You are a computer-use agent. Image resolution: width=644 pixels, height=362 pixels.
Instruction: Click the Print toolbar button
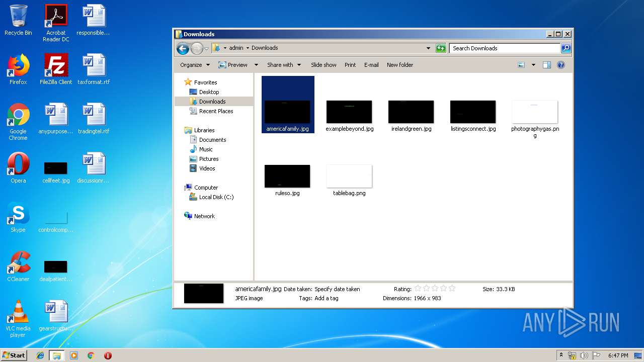(350, 65)
